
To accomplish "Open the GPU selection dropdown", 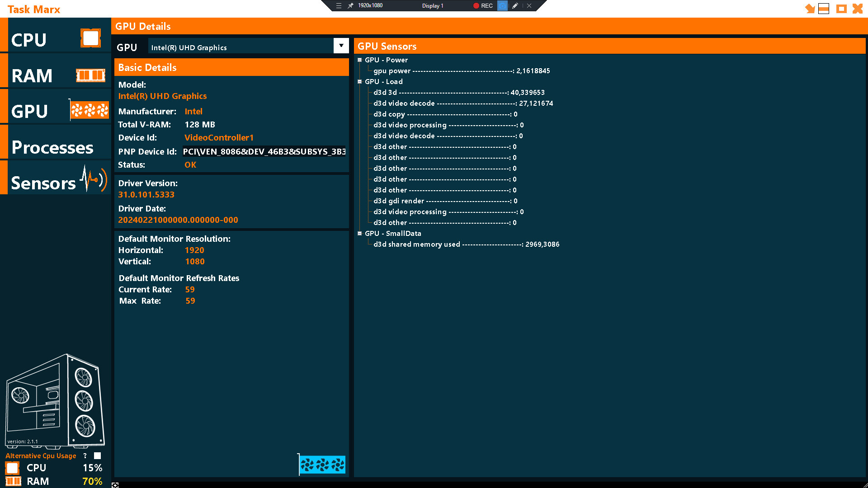I will 341,46.
